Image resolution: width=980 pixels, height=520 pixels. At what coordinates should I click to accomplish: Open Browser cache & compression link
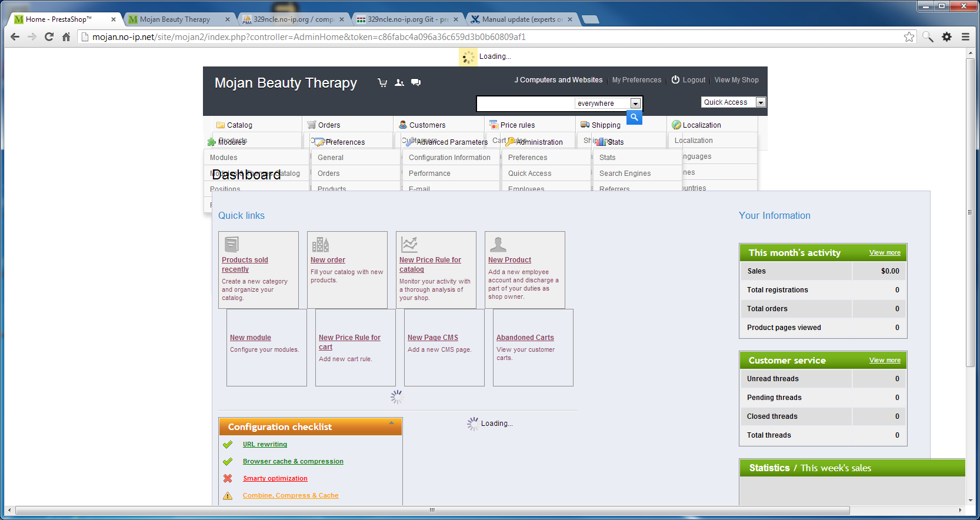click(293, 461)
